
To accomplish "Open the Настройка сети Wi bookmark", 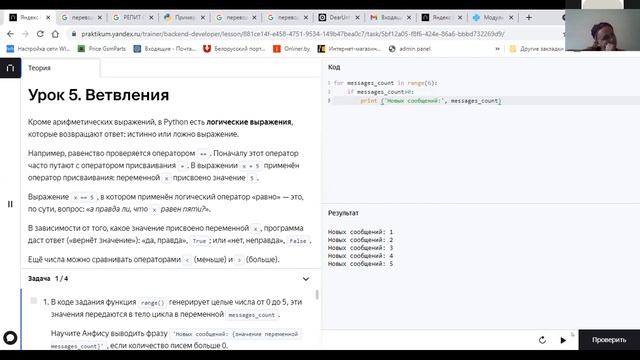I will [x=38, y=49].
